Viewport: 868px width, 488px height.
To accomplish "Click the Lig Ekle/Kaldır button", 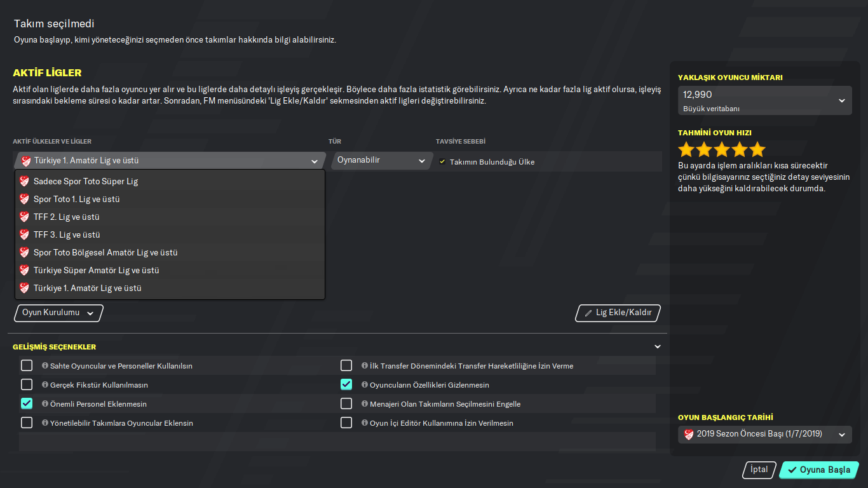I will tap(618, 313).
